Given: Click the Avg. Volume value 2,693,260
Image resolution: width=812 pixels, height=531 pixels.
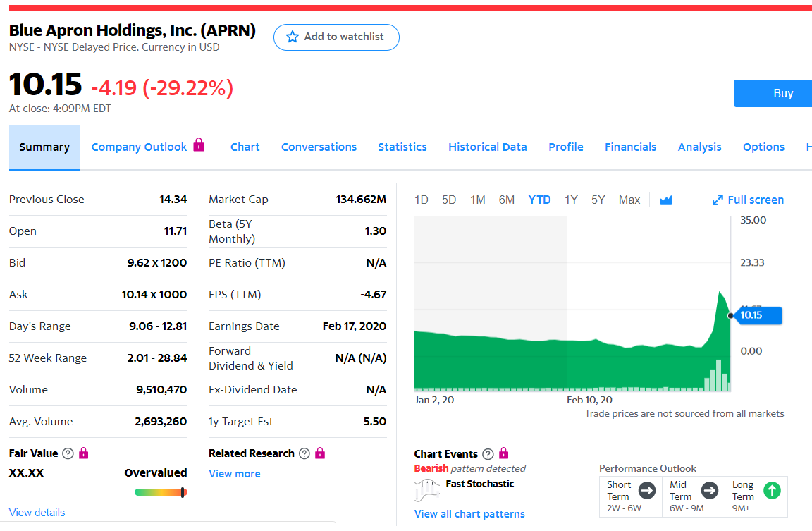Looking at the screenshot, I should tap(161, 422).
